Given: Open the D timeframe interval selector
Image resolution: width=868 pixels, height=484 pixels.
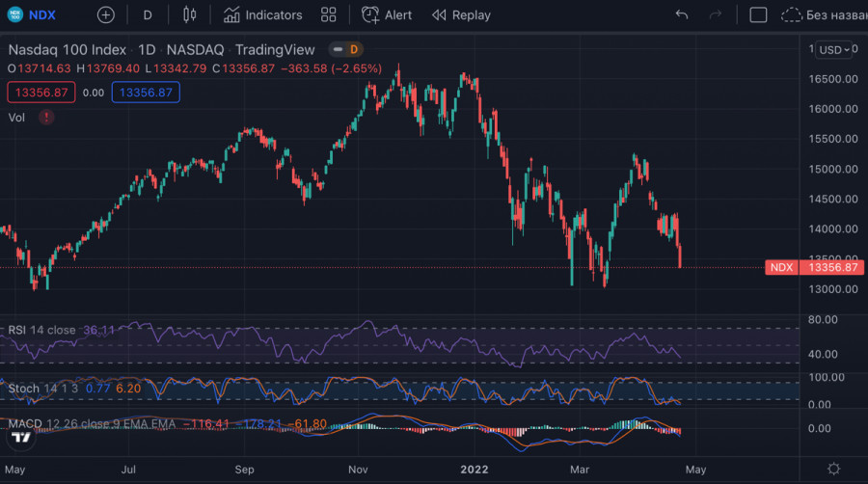Looking at the screenshot, I should pos(148,14).
